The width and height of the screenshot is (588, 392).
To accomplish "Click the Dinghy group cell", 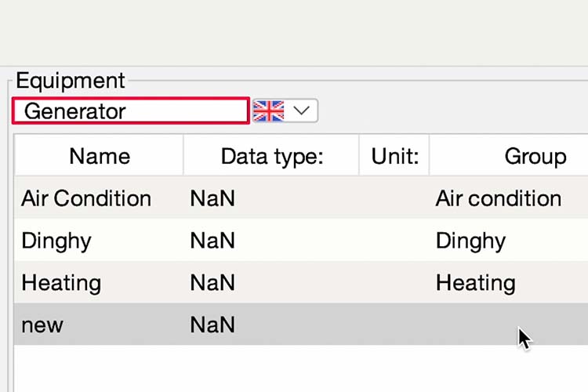I will coord(470,241).
